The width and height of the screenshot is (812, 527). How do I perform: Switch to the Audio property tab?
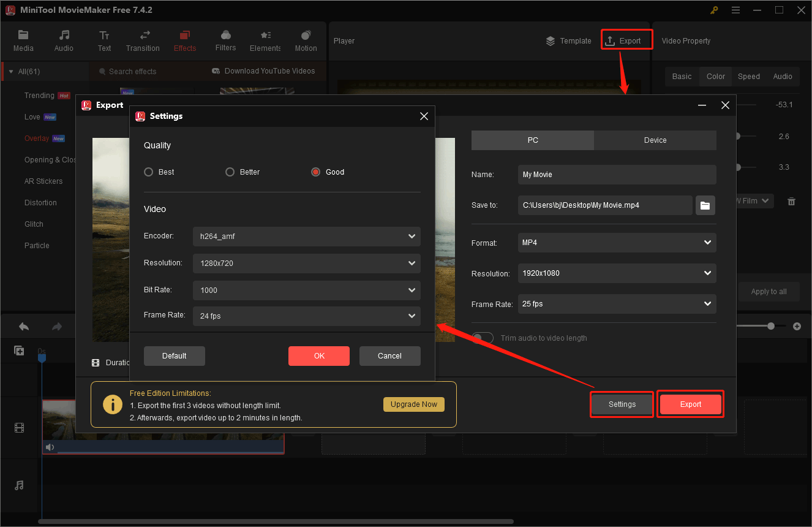783,77
